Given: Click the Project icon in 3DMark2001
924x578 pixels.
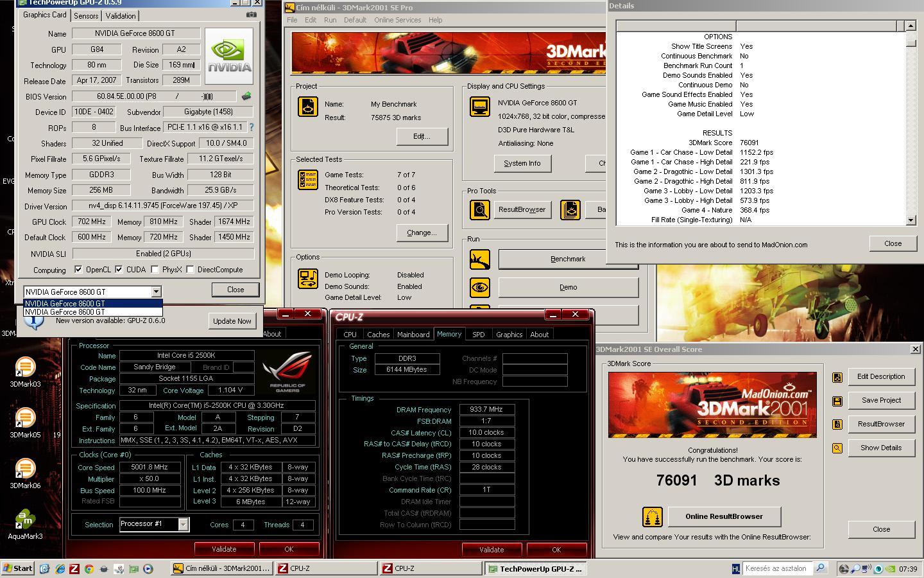Looking at the screenshot, I should (x=308, y=107).
